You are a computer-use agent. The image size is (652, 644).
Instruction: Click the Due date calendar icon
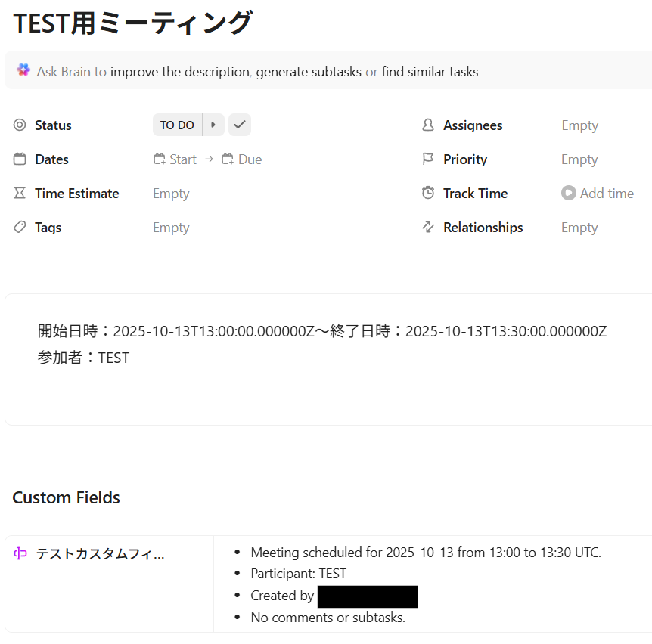tap(228, 159)
